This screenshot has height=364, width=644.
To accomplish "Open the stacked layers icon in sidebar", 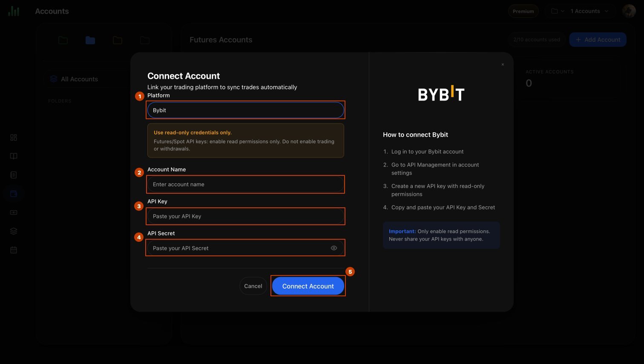I will coord(14,231).
